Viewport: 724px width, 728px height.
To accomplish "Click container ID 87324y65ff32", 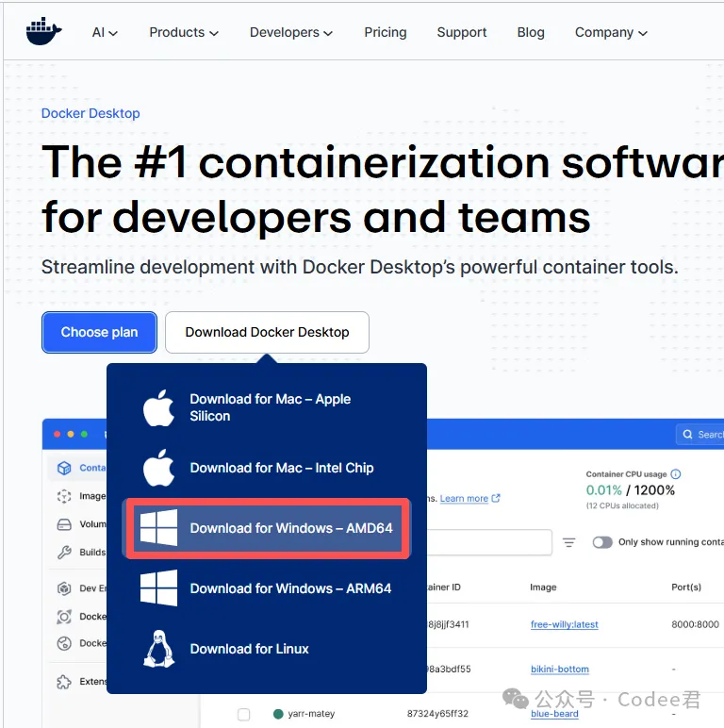I will pyautogui.click(x=437, y=714).
